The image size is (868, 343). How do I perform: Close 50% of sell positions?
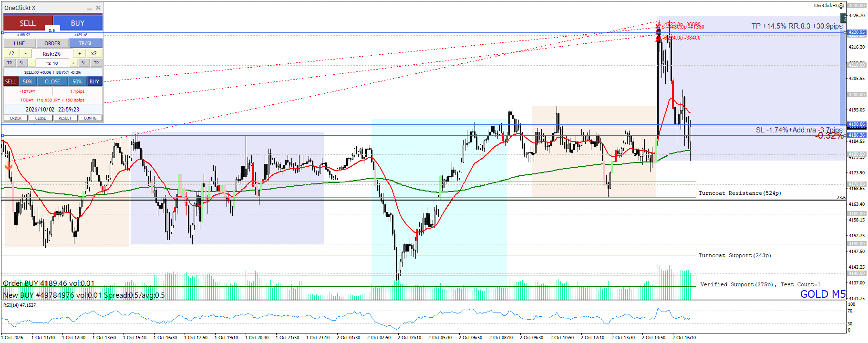coord(28,81)
